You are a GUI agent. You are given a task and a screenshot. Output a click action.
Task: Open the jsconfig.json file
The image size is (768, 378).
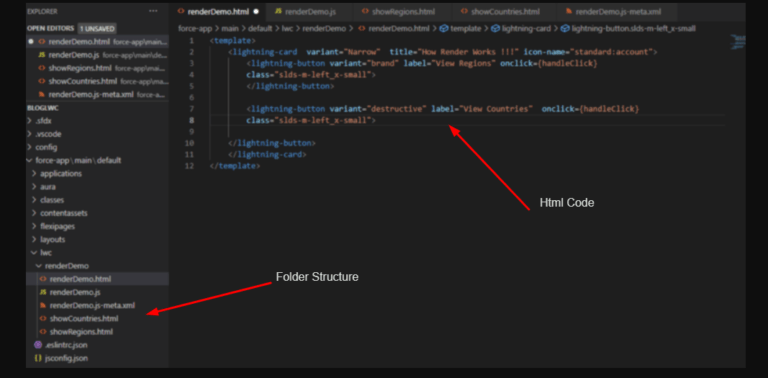click(x=97, y=358)
